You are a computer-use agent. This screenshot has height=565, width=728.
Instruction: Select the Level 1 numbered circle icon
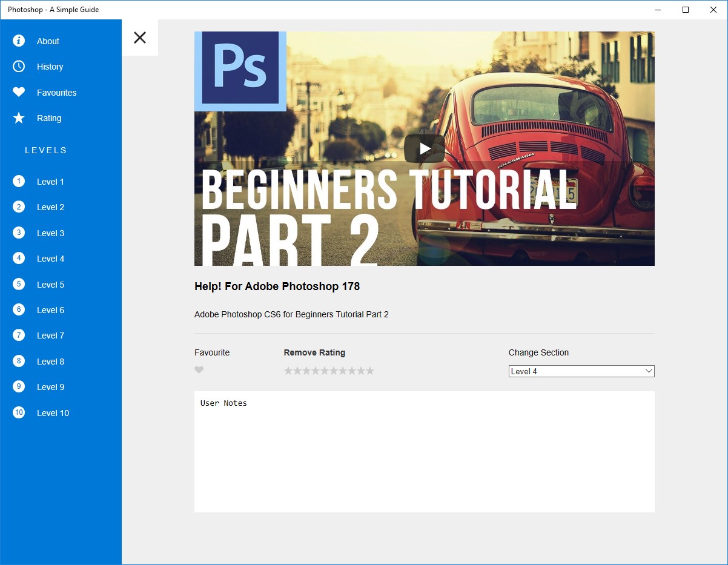19,181
